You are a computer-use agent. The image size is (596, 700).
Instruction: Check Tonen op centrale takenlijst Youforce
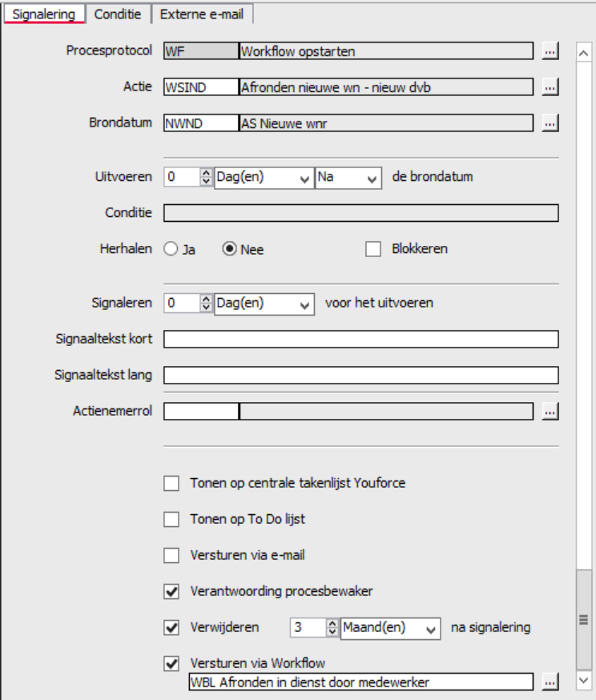coord(171,483)
